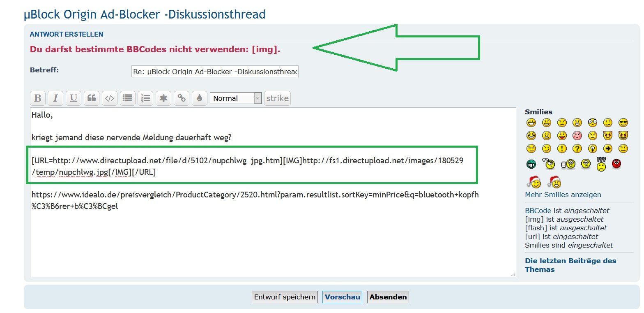Open the font color picker droplet icon
Viewport: 644px width, 313px height.
199,98
